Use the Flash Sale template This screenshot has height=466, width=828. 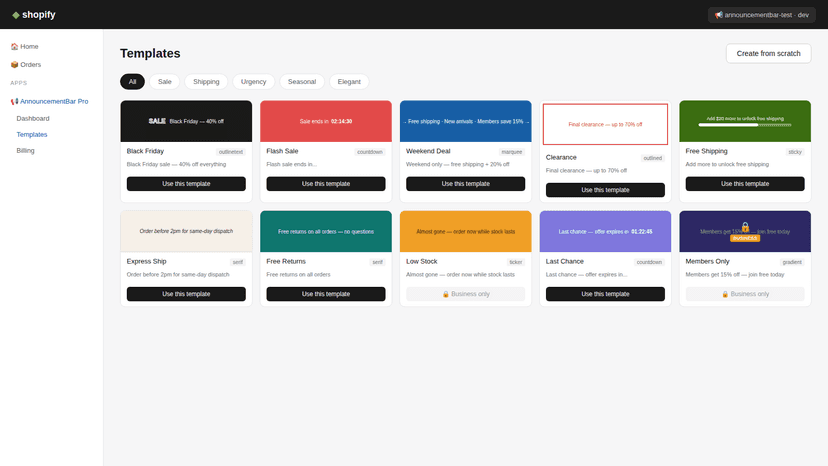click(326, 184)
